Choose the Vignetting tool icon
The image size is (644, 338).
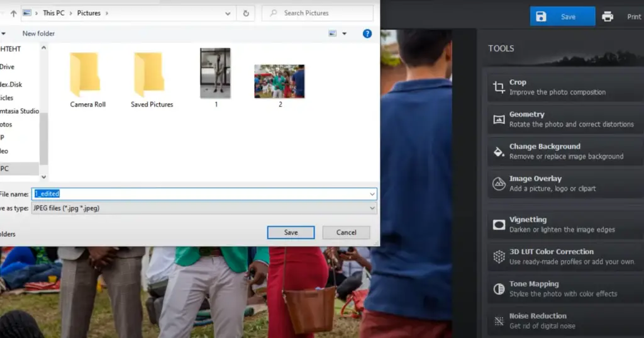[499, 225]
